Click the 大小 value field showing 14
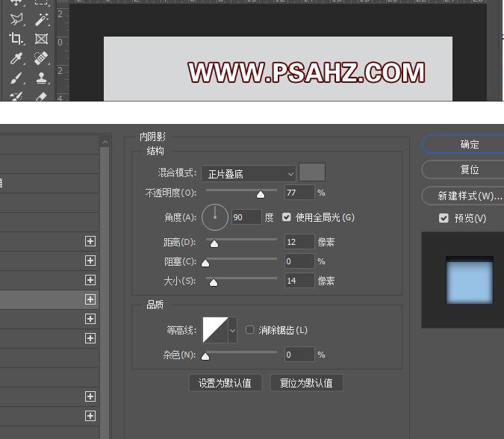 tap(299, 281)
